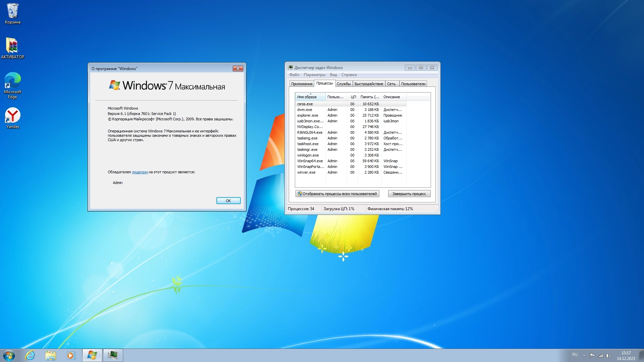Open the Recycle Bin desktop icon
Viewport: 644px width, 362px height.
13,13
